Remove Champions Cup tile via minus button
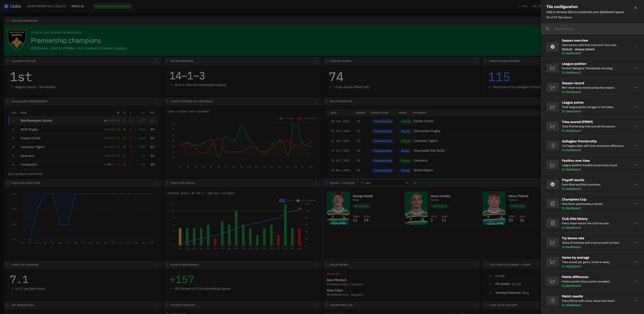644x314 pixels. click(636, 204)
